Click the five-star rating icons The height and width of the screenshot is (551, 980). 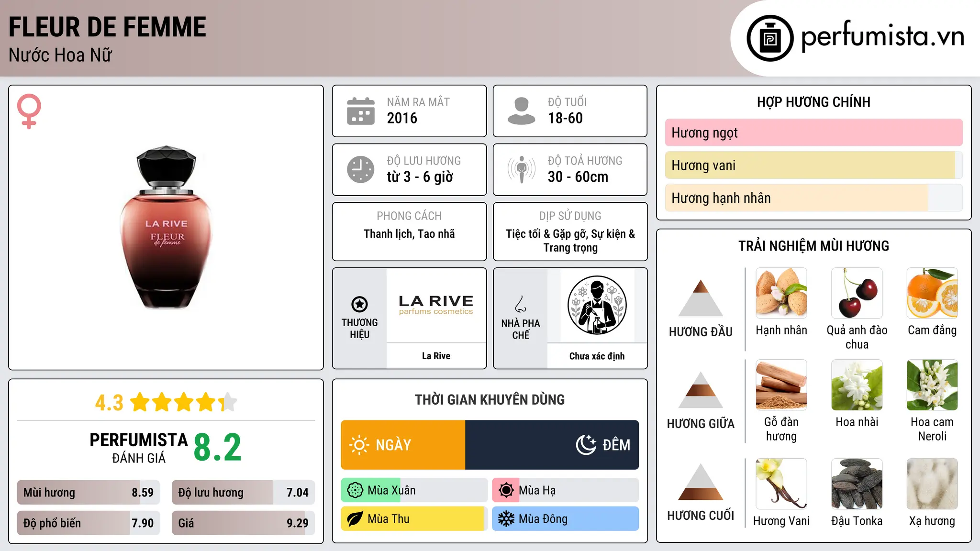183,402
